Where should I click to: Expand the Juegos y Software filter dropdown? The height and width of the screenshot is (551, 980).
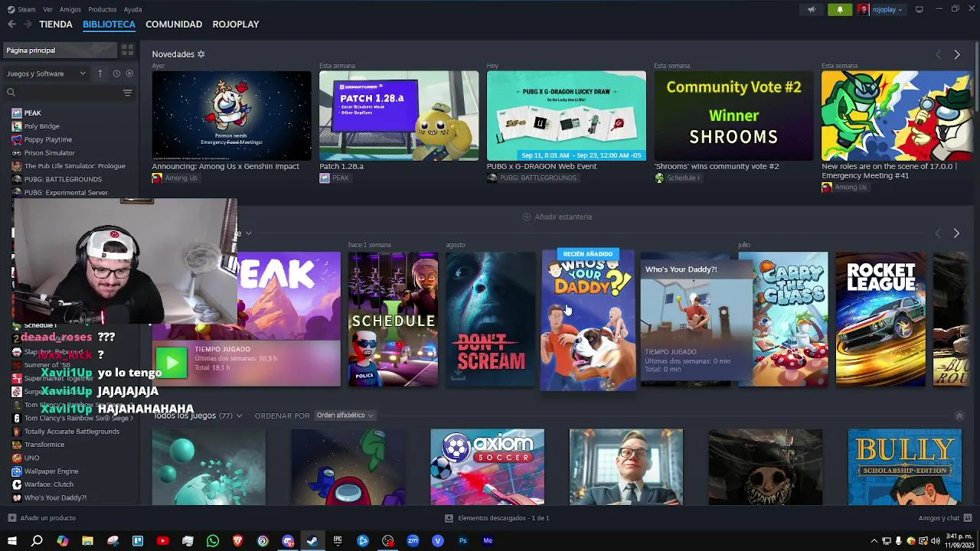46,73
